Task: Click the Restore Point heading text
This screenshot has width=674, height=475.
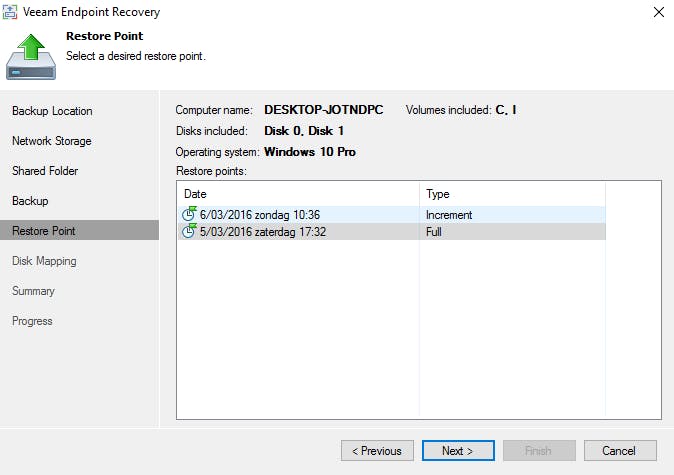Action: pyautogui.click(x=104, y=36)
